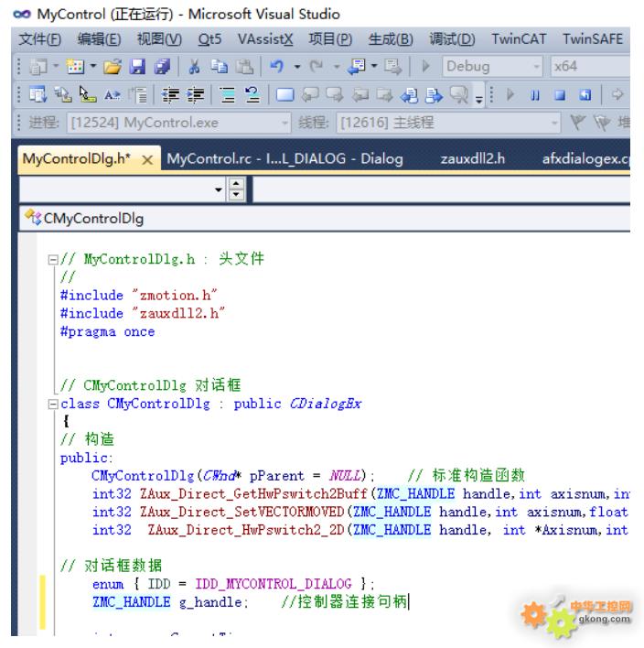Open the thread combo showing [12616]
This screenshot has width=644, height=648.
pos(448,123)
